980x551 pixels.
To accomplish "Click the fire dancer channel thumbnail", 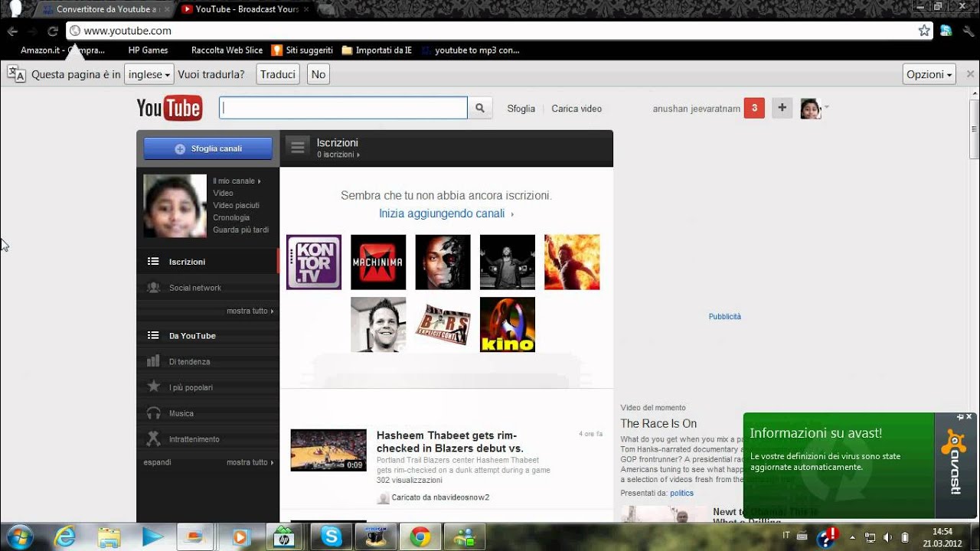I will point(572,262).
